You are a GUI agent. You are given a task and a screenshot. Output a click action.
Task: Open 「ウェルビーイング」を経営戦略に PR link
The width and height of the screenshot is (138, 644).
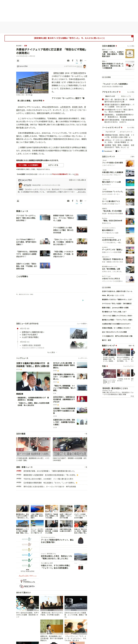tap(115, 84)
